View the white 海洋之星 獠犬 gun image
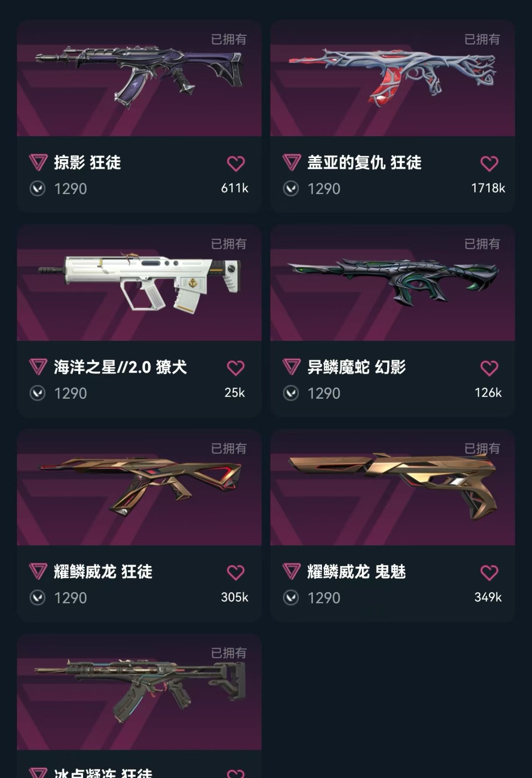 [x=139, y=283]
